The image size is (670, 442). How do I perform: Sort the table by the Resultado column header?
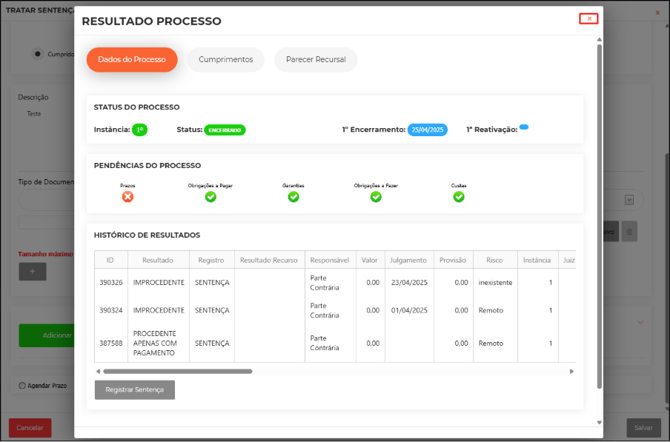pos(158,260)
